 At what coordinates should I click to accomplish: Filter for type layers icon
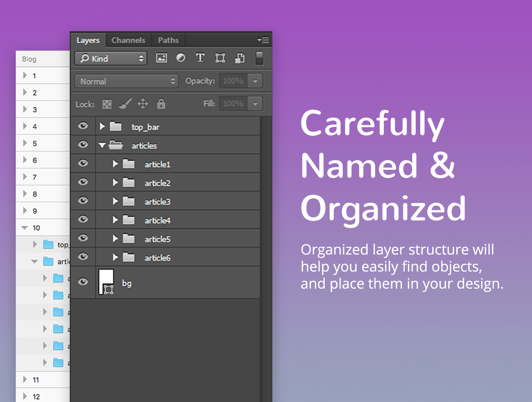[200, 58]
